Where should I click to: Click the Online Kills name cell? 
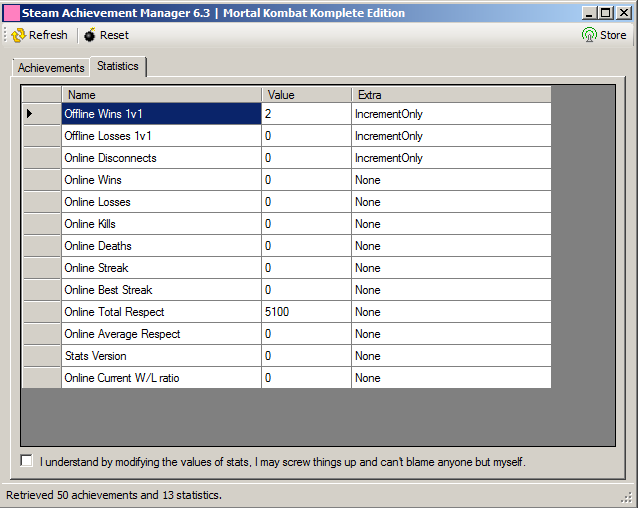tap(161, 224)
